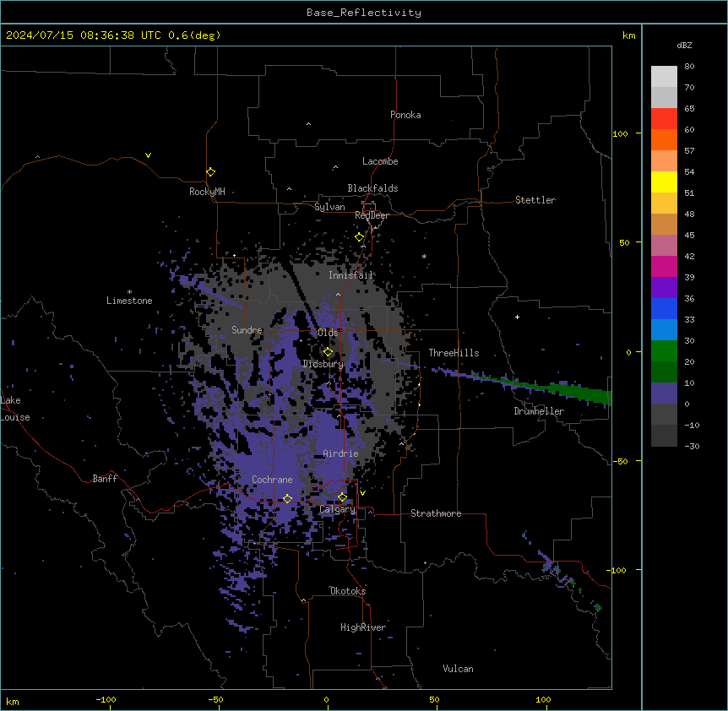The image size is (728, 711).
Task: Select the orange 60–57 dBZ legend swatch
Action: click(664, 139)
